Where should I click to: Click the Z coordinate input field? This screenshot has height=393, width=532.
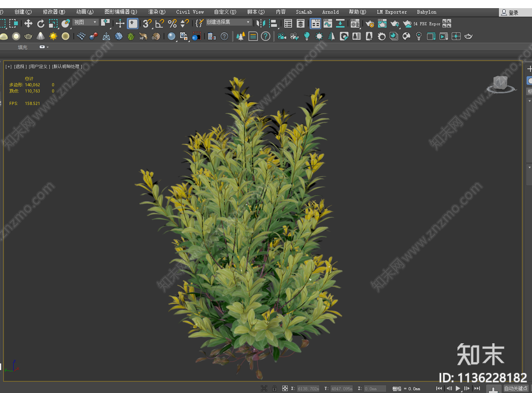click(x=375, y=388)
